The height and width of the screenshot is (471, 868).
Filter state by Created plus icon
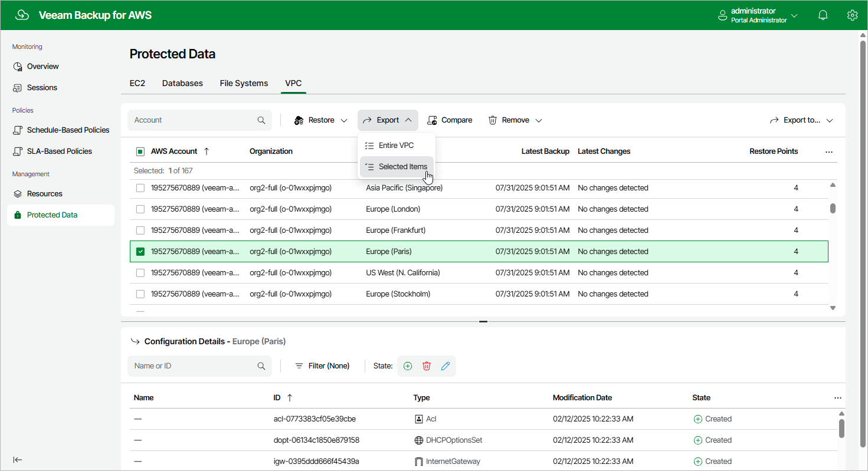point(408,366)
